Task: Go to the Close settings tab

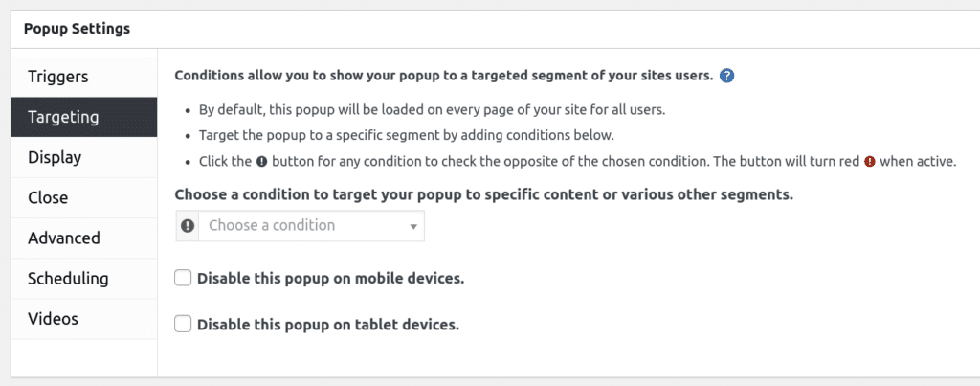Action: tap(84, 197)
